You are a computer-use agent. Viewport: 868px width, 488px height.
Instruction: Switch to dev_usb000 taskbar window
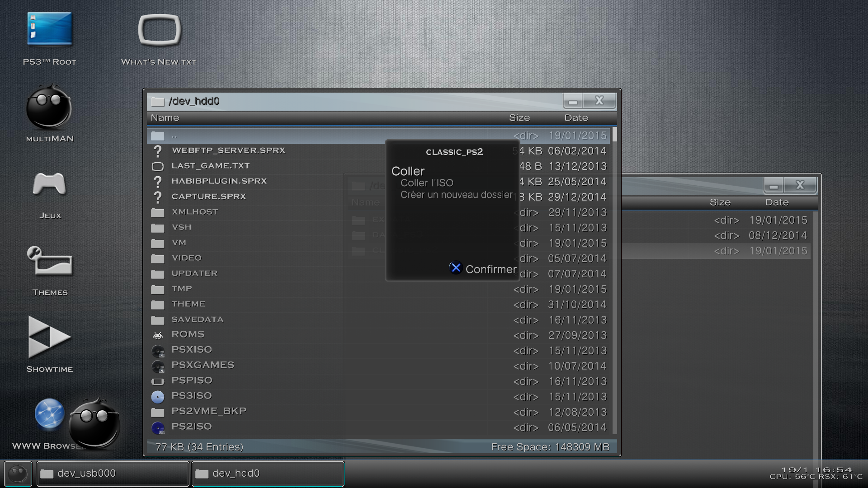tap(113, 474)
